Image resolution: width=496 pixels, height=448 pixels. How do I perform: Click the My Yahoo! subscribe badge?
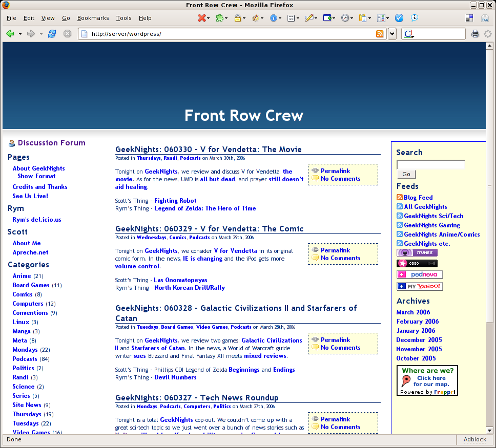[x=420, y=286]
